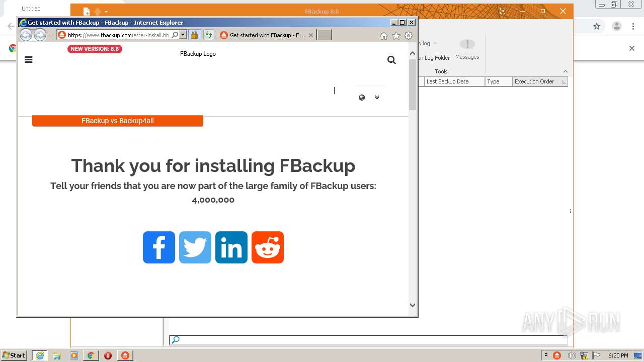Click the IE Home icon
The image size is (644, 362).
click(x=384, y=36)
